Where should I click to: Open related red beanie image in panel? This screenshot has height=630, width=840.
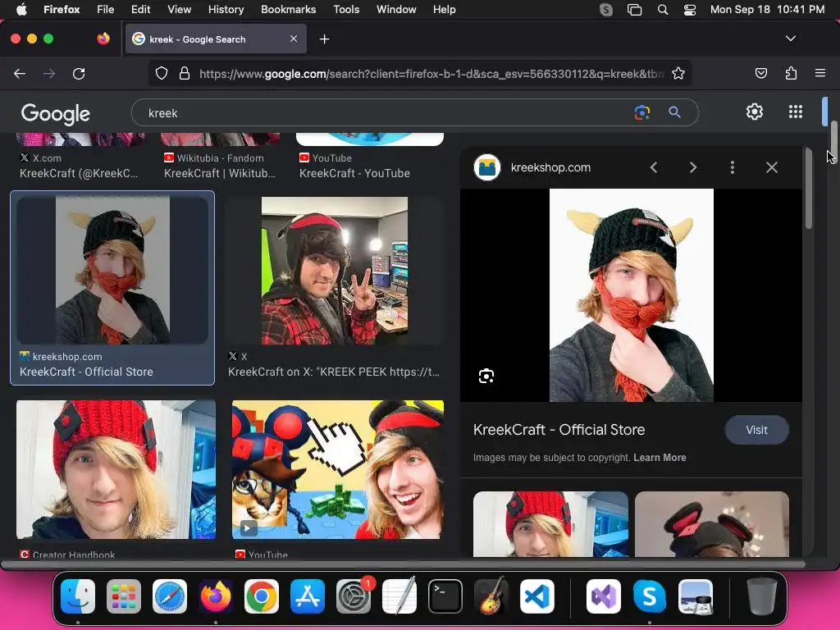click(x=550, y=524)
